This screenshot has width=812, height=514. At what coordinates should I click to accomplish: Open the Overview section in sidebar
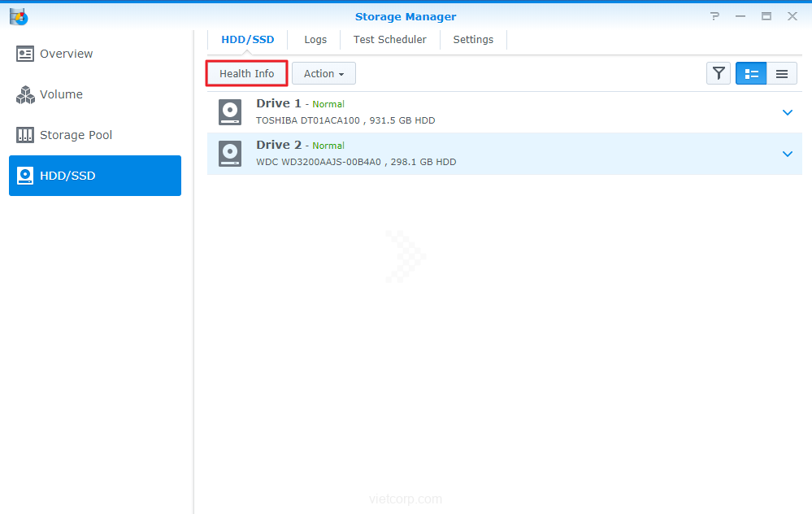(66, 54)
